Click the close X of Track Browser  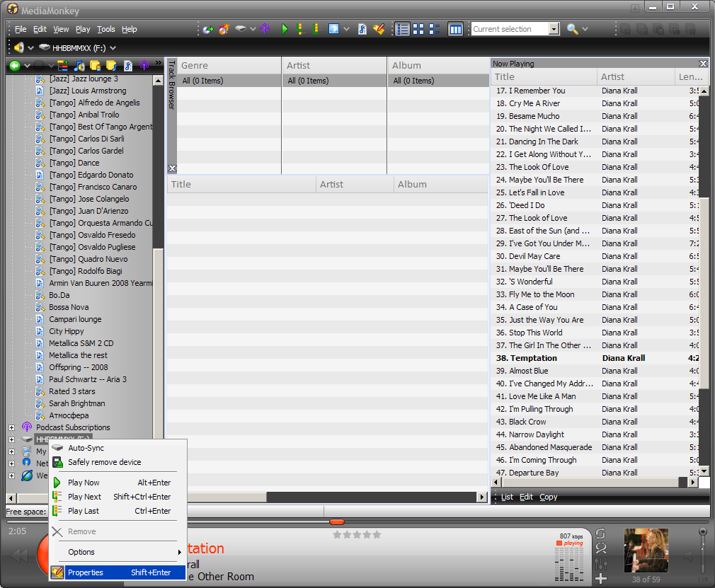point(172,168)
